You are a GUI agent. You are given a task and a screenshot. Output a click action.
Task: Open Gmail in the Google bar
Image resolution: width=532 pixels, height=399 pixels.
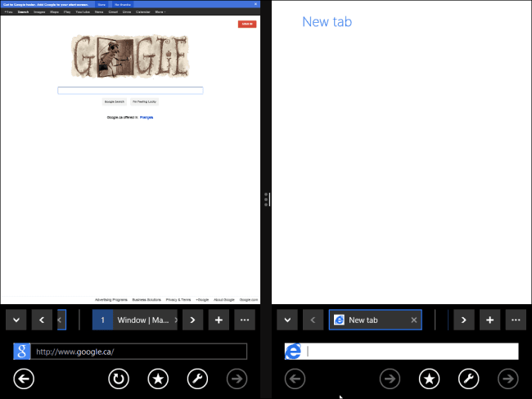pyautogui.click(x=113, y=12)
